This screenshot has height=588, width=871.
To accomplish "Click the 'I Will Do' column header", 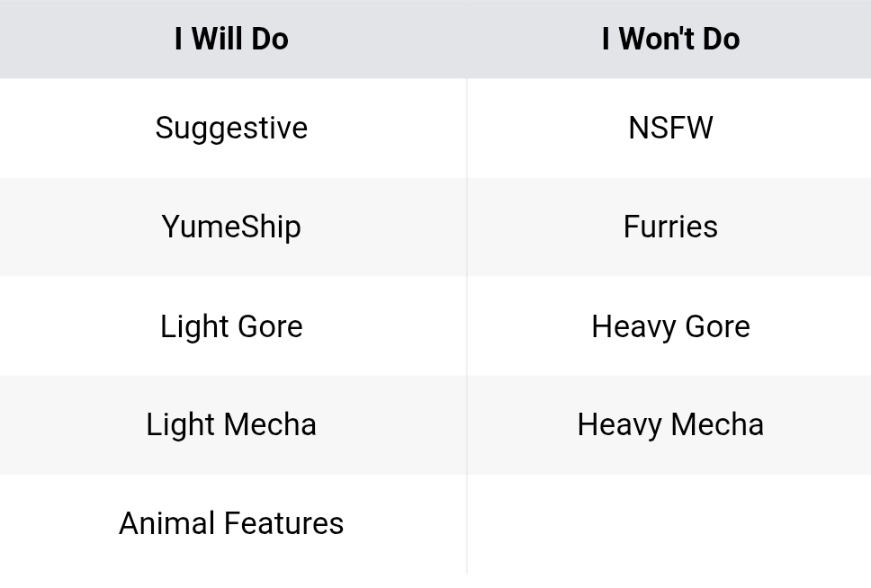I will click(231, 39).
